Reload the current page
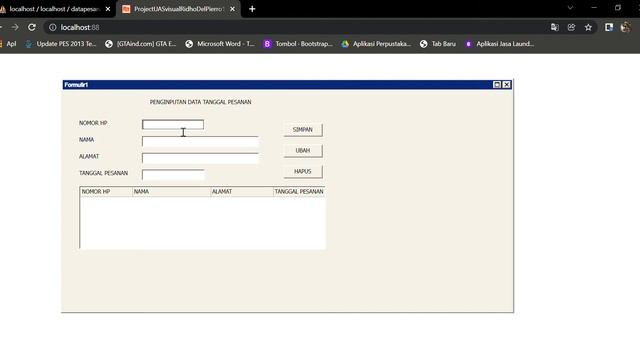Image resolution: width=640 pixels, height=360 pixels. coord(31,27)
